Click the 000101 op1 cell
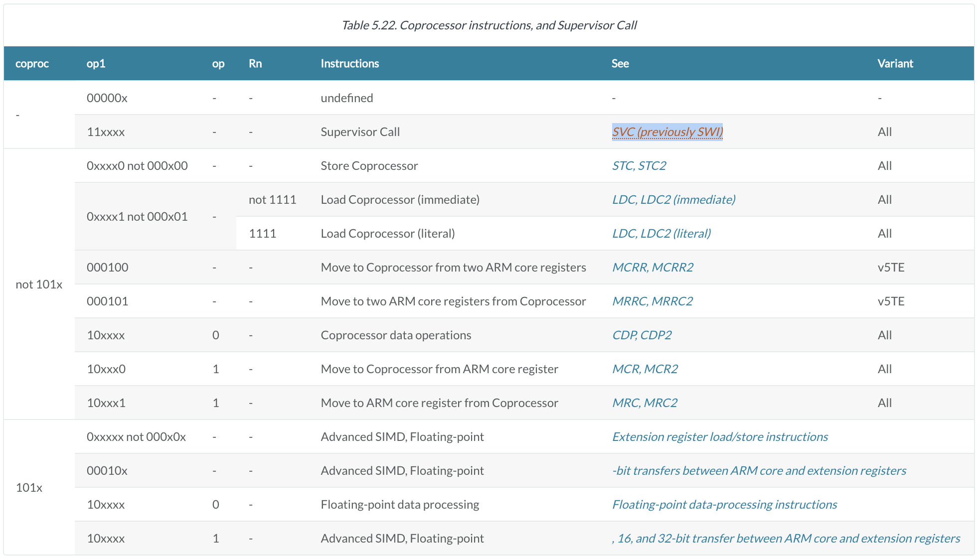The width and height of the screenshot is (980, 558). pyautogui.click(x=108, y=301)
